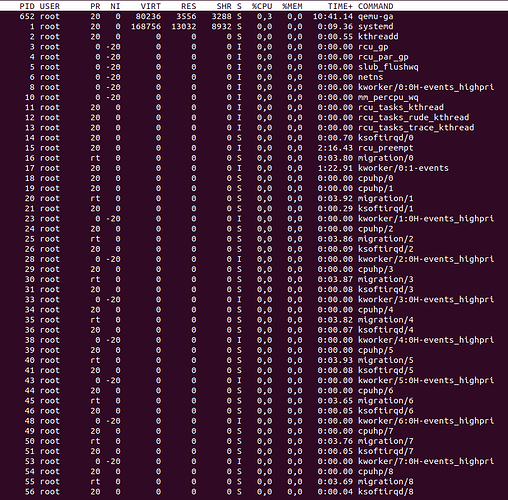Screen dimensions: 508x500
Task: Click the %MEM column header
Action: [292, 6]
